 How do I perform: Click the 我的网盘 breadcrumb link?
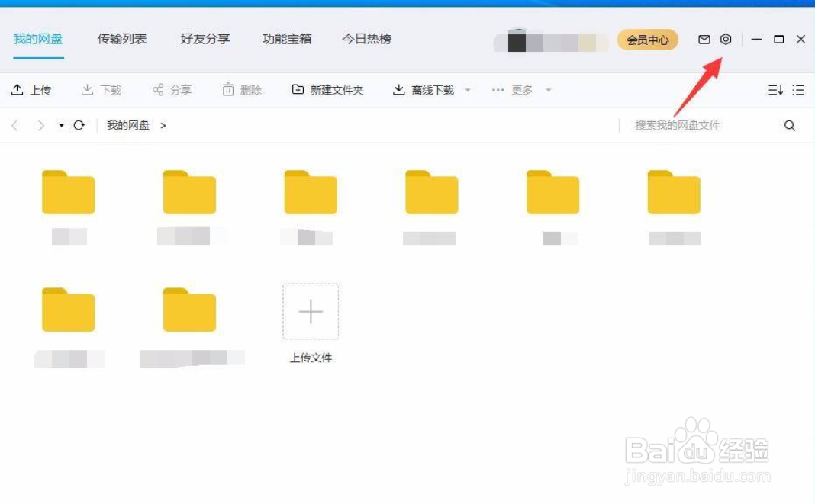(x=127, y=125)
